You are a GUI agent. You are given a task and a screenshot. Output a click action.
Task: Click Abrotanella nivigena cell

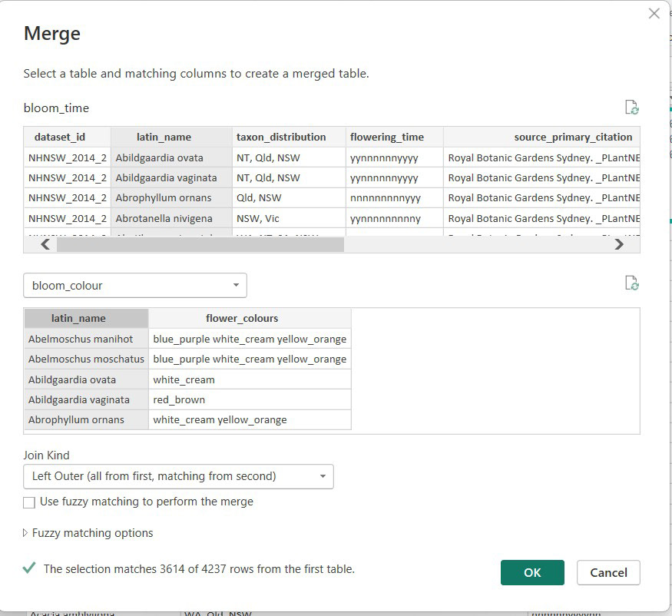(171, 218)
